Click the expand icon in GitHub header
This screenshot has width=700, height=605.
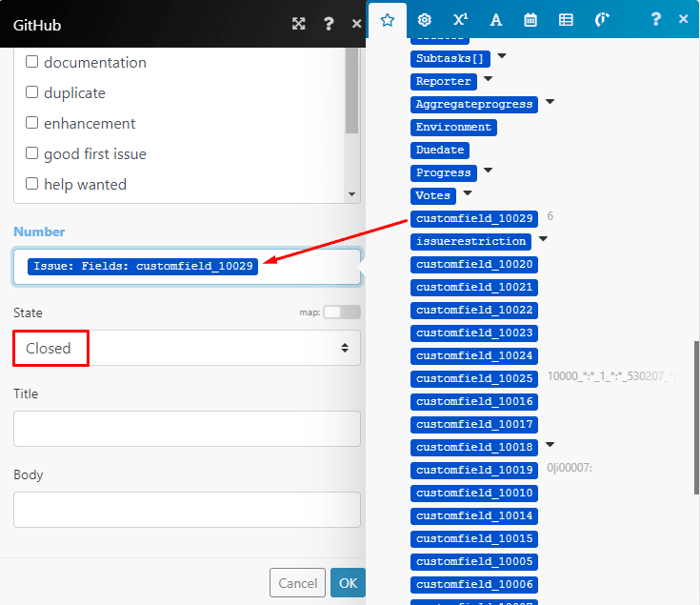(299, 24)
